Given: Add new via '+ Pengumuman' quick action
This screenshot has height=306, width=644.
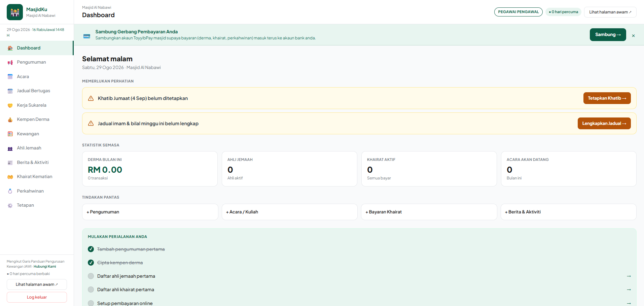Looking at the screenshot, I should [x=150, y=212].
